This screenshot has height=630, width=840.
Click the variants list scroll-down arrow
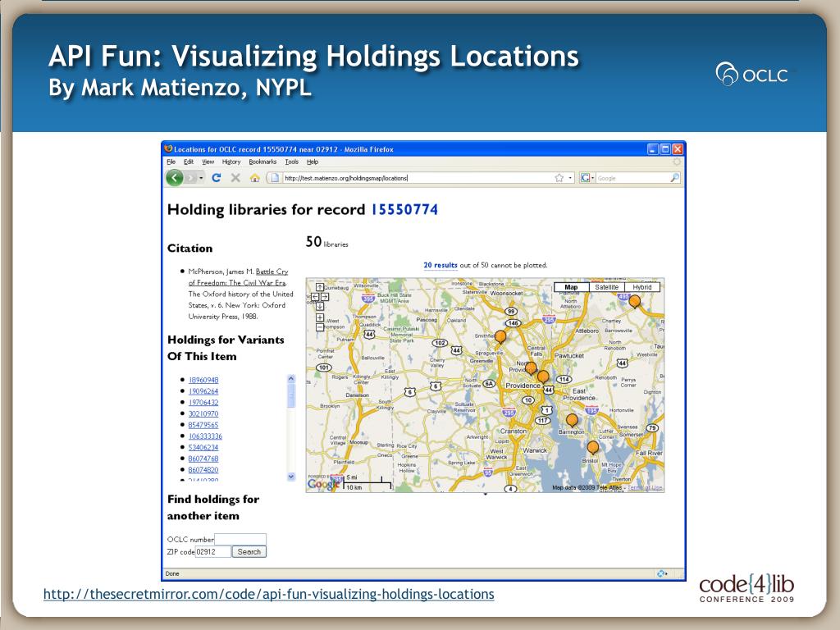pos(291,477)
